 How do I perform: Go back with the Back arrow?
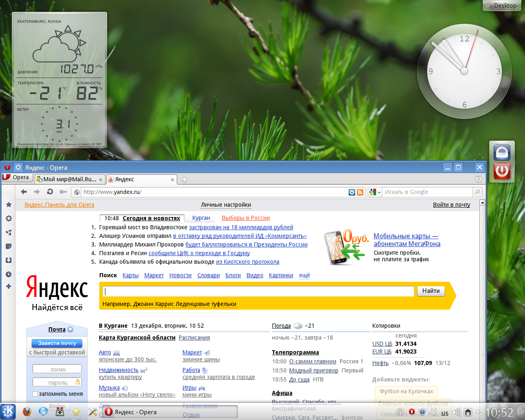tap(24, 192)
